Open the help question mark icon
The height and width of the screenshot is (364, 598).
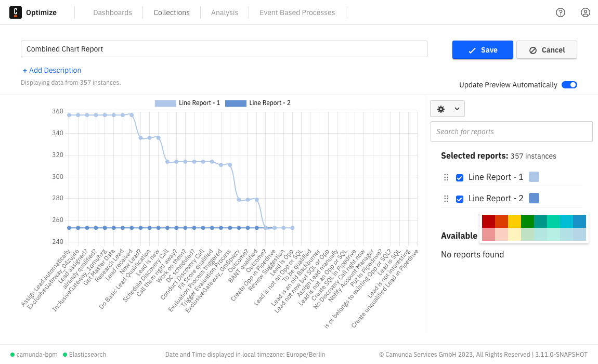(560, 12)
